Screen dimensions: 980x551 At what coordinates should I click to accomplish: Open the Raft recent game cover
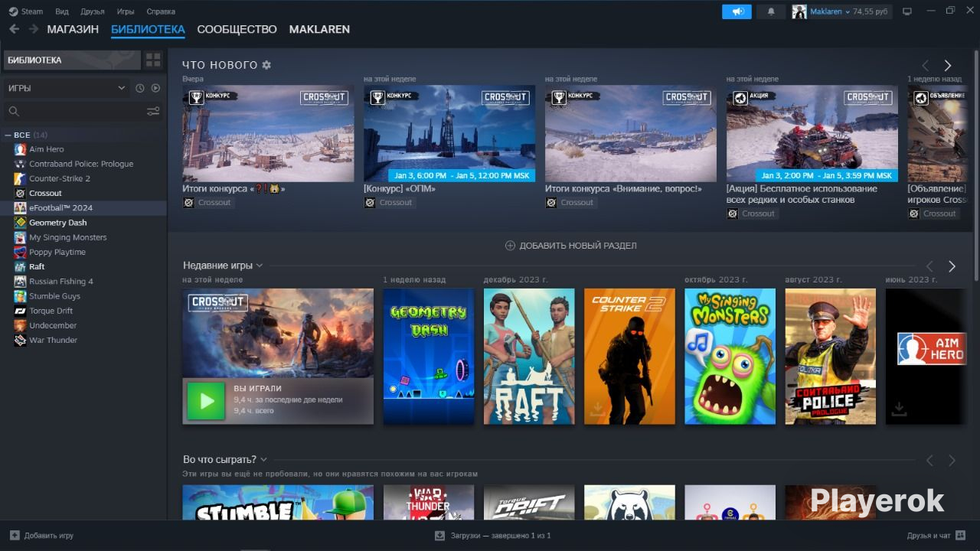pos(529,356)
